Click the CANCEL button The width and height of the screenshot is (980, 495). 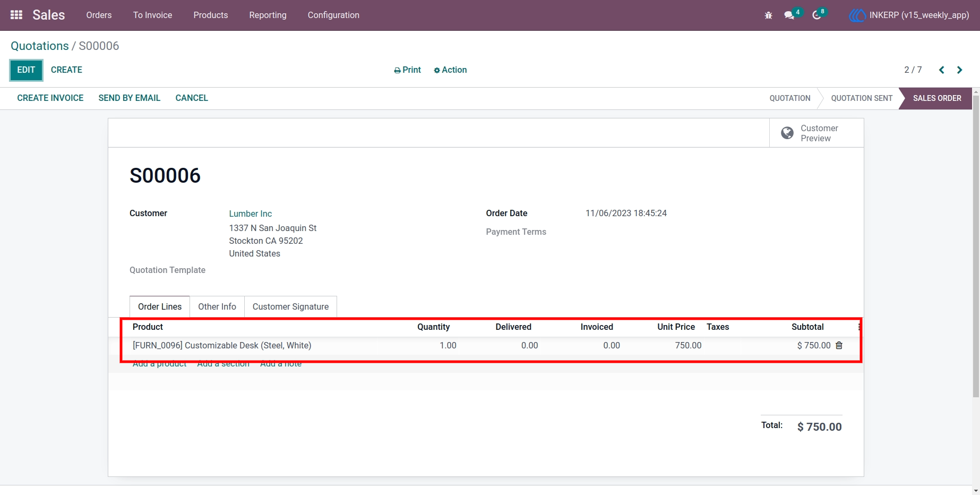192,98
